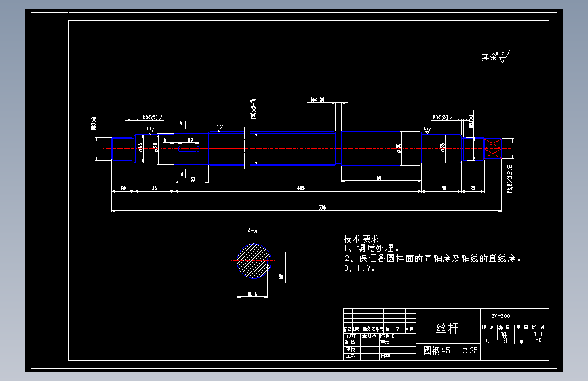Viewport: 588px width, 381px height.
Task: Click the '其余' surface finish label
Action: [x=489, y=57]
